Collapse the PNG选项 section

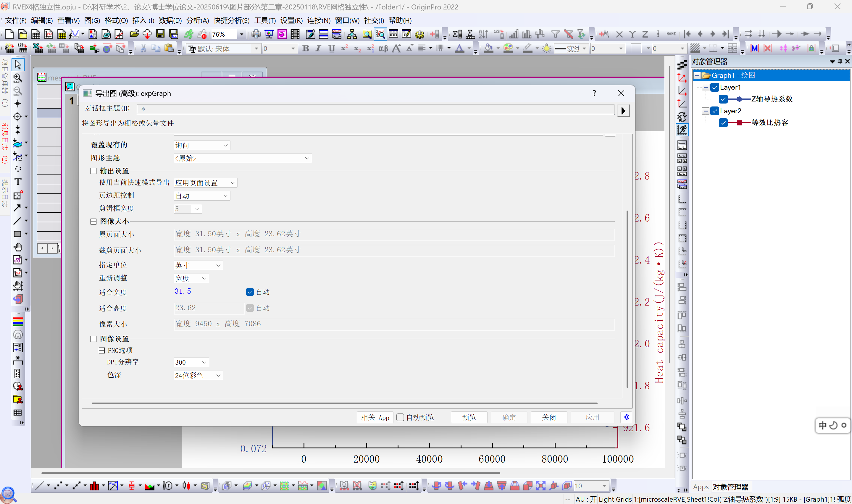tap(101, 350)
